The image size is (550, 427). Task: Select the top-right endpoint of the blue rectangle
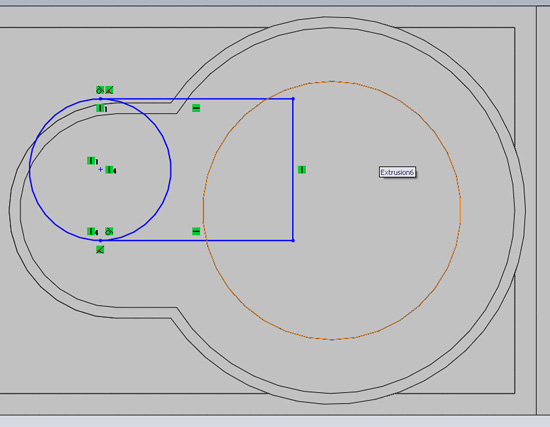click(293, 99)
